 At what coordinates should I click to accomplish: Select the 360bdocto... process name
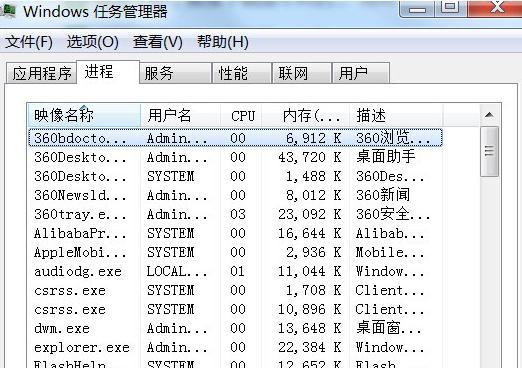pos(80,138)
